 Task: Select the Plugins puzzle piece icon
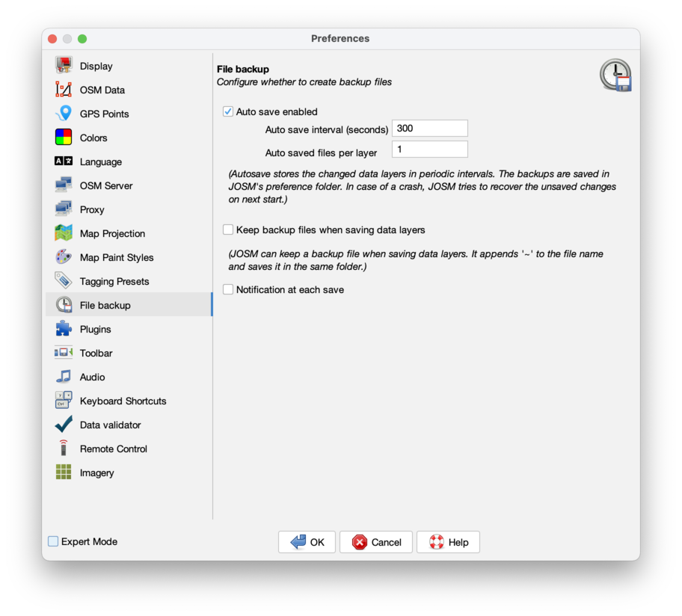[x=63, y=329]
